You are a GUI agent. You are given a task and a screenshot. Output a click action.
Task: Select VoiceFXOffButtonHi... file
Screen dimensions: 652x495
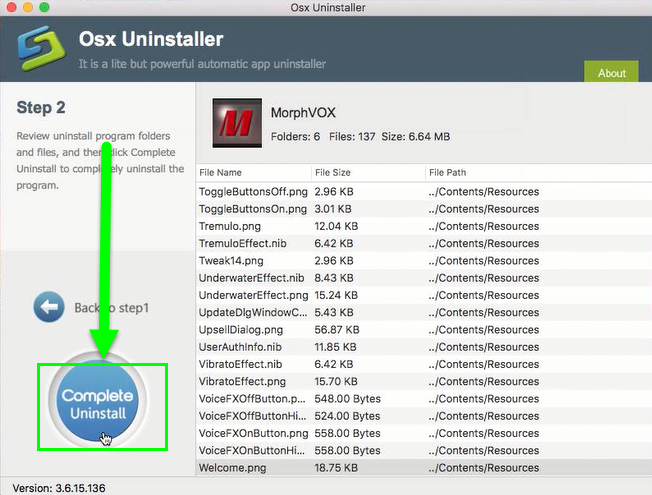coord(252,416)
